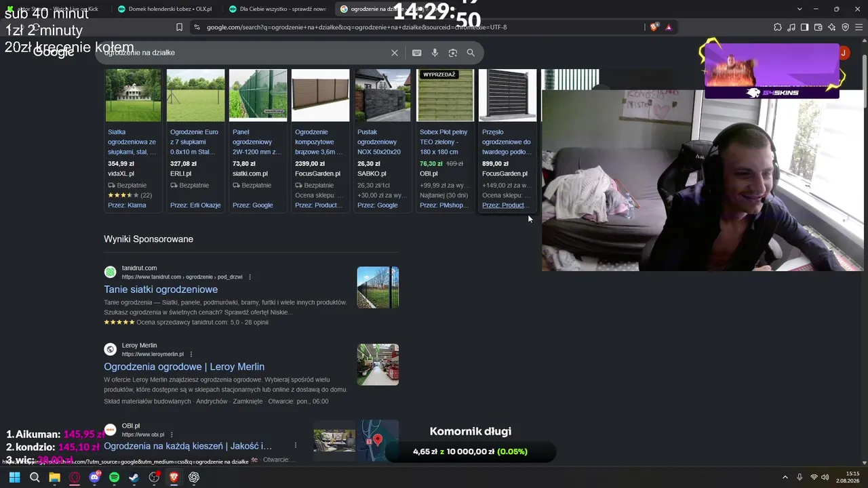Click the green panel fence siatki.com.pl thumbnail
Screen dimensions: 868x488
point(258,96)
